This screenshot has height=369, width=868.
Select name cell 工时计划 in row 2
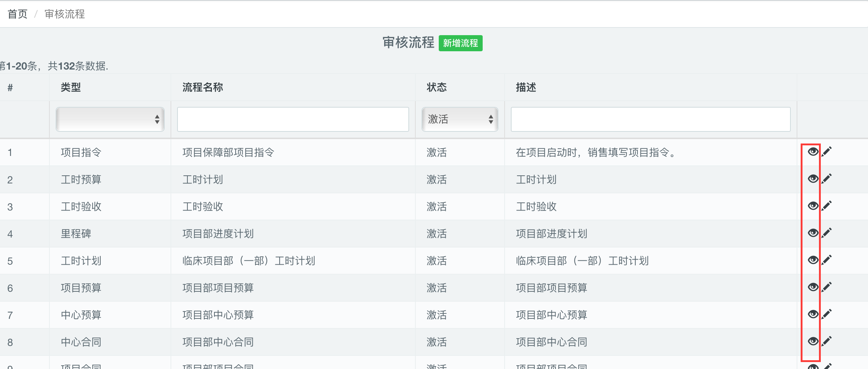click(203, 179)
